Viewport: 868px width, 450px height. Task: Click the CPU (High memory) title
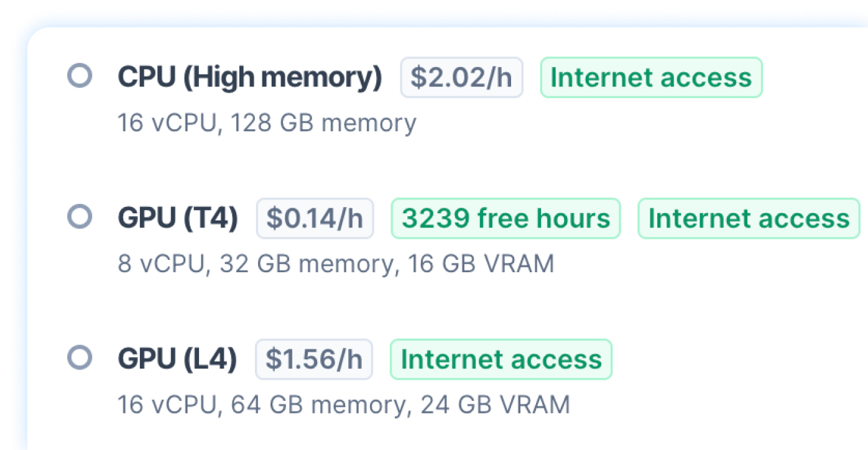(250, 78)
